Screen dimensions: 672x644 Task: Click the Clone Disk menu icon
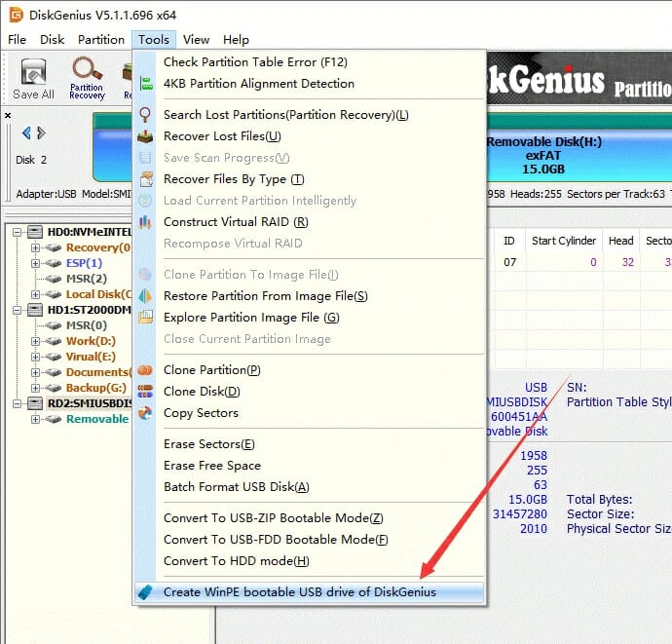146,392
